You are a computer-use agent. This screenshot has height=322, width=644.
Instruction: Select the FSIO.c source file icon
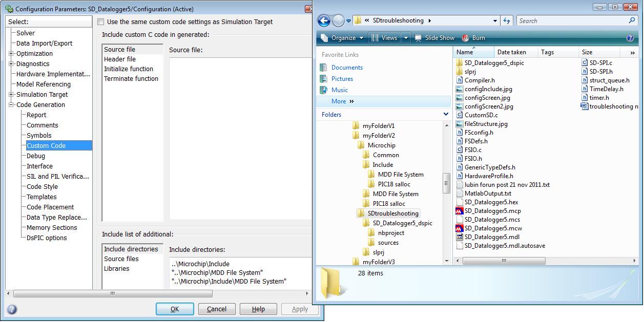tap(460, 150)
